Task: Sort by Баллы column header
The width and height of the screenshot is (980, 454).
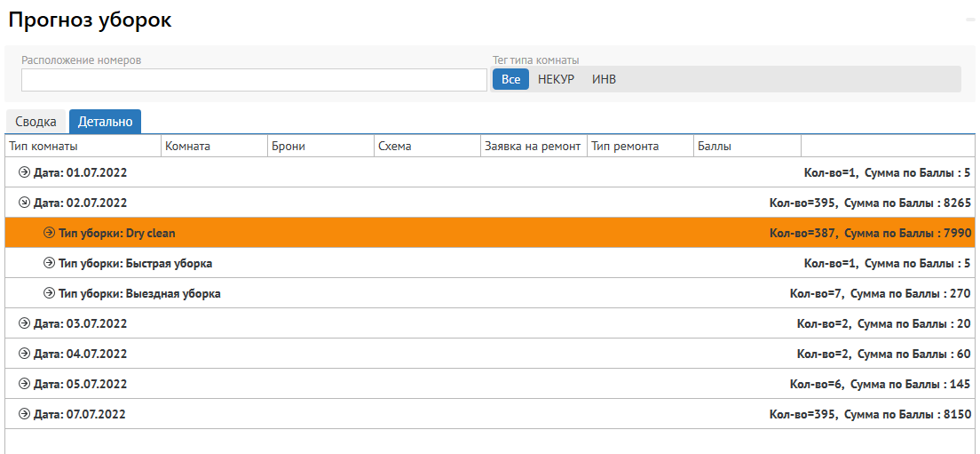Action: tap(747, 146)
